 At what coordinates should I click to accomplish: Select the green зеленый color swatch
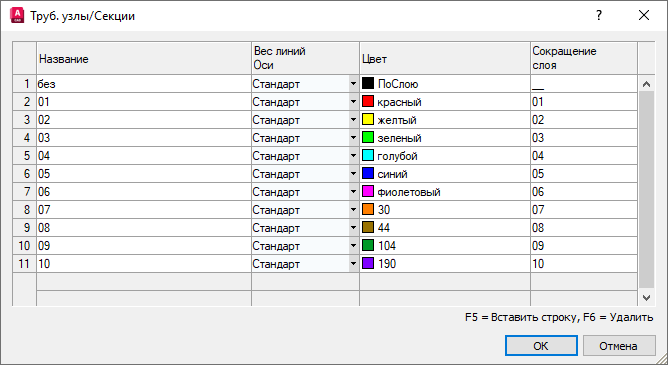(368, 137)
